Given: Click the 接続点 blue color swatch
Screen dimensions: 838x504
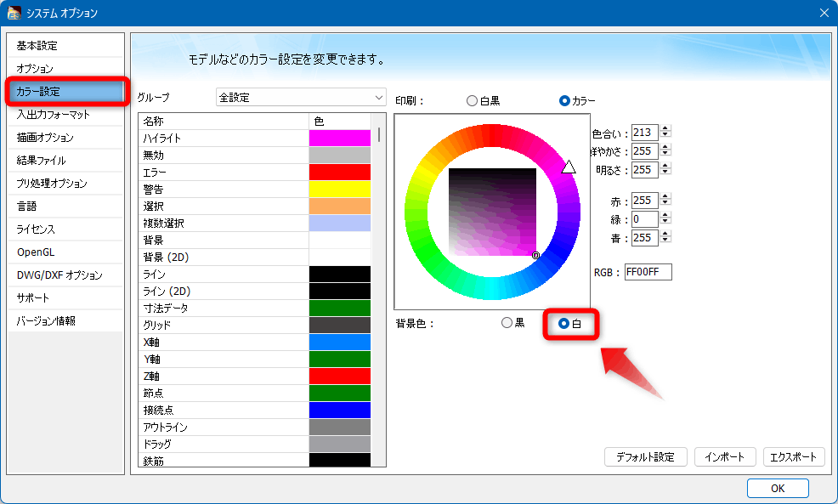Looking at the screenshot, I should [340, 410].
